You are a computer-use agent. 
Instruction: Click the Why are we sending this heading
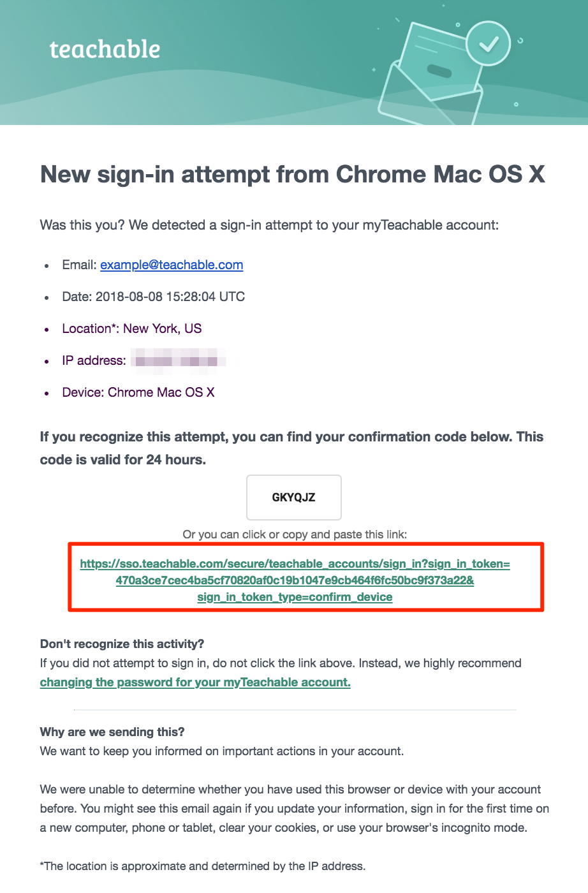(112, 732)
